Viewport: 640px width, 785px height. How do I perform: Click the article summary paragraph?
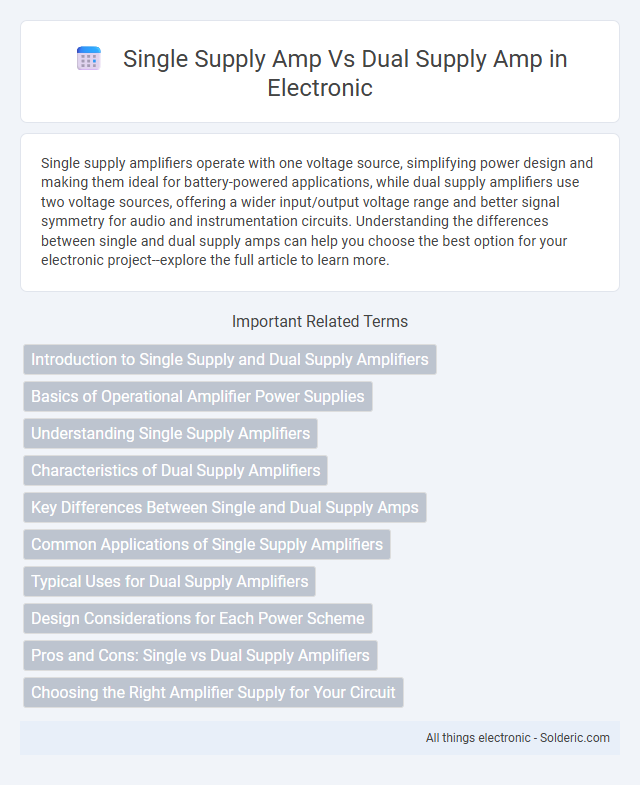(x=320, y=212)
